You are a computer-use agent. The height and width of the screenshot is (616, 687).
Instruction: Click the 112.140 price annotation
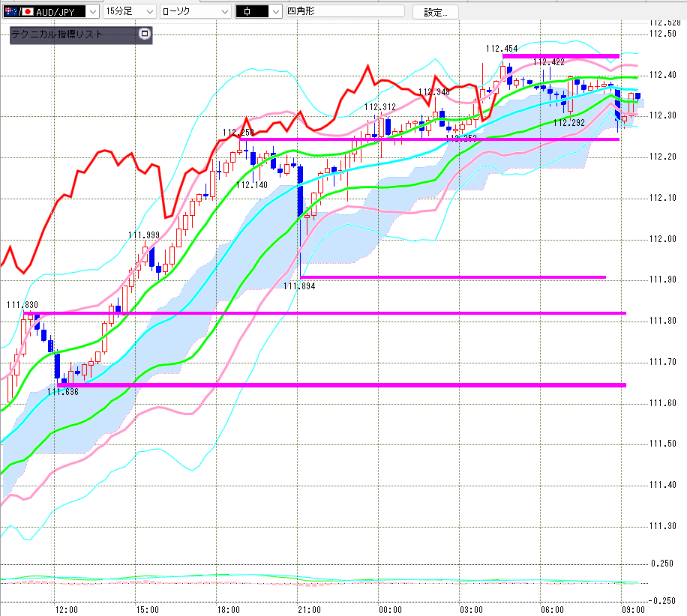pyautogui.click(x=252, y=185)
